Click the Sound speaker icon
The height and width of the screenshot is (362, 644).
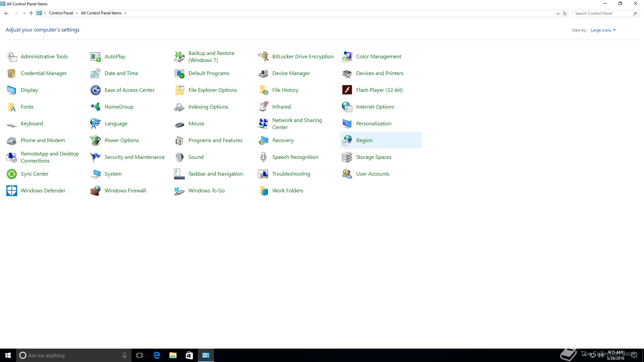pyautogui.click(x=179, y=157)
